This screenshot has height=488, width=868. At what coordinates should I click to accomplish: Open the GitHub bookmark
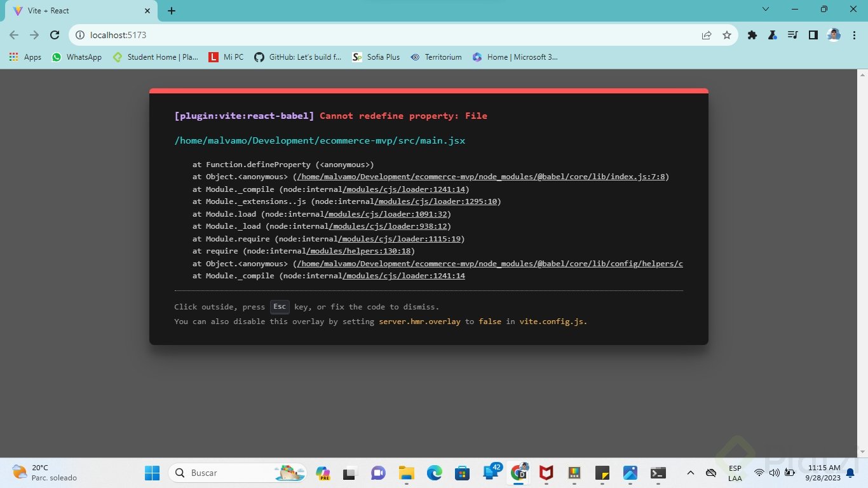[298, 57]
